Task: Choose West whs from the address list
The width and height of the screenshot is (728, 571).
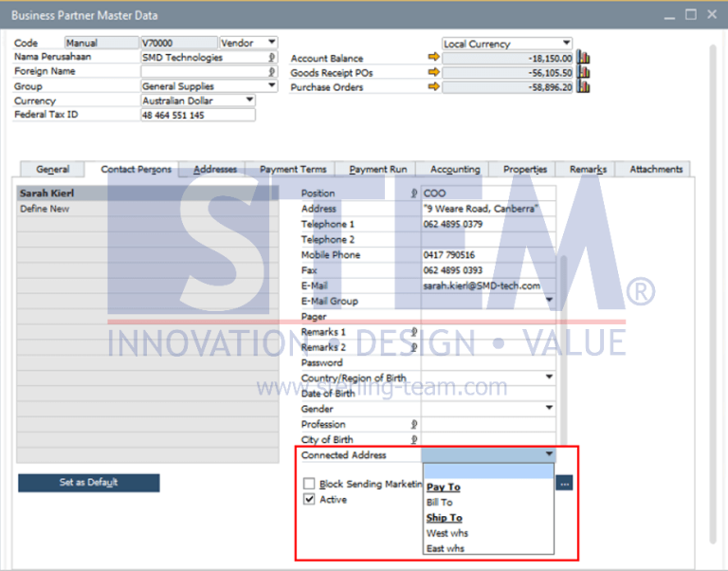Action: (447, 533)
